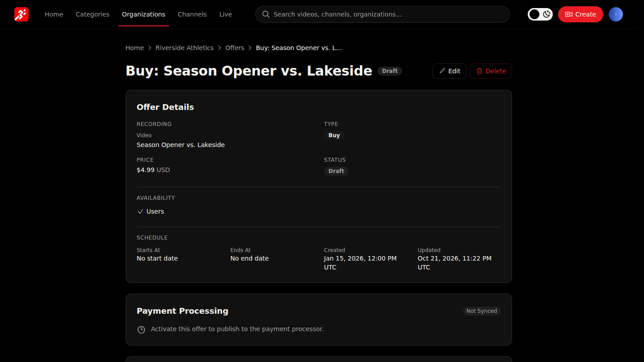The height and width of the screenshot is (362, 644).
Task: Click the checkmark icon next to Users
Action: pyautogui.click(x=140, y=211)
